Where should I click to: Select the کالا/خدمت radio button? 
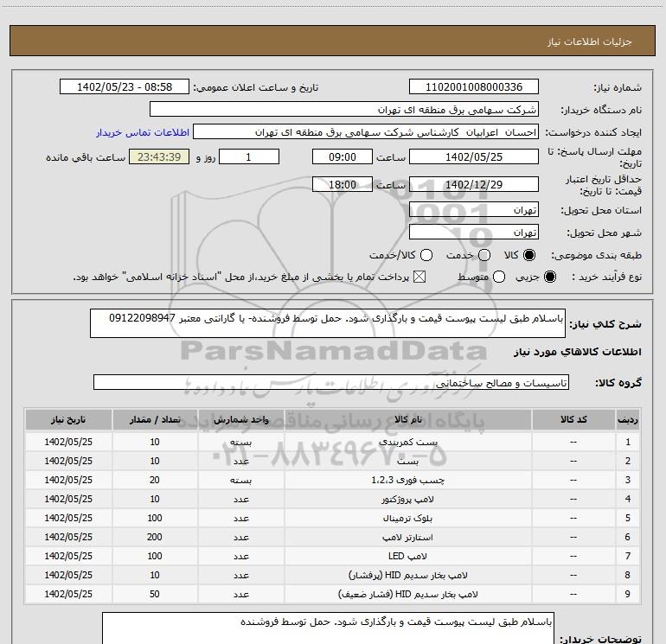click(x=426, y=255)
